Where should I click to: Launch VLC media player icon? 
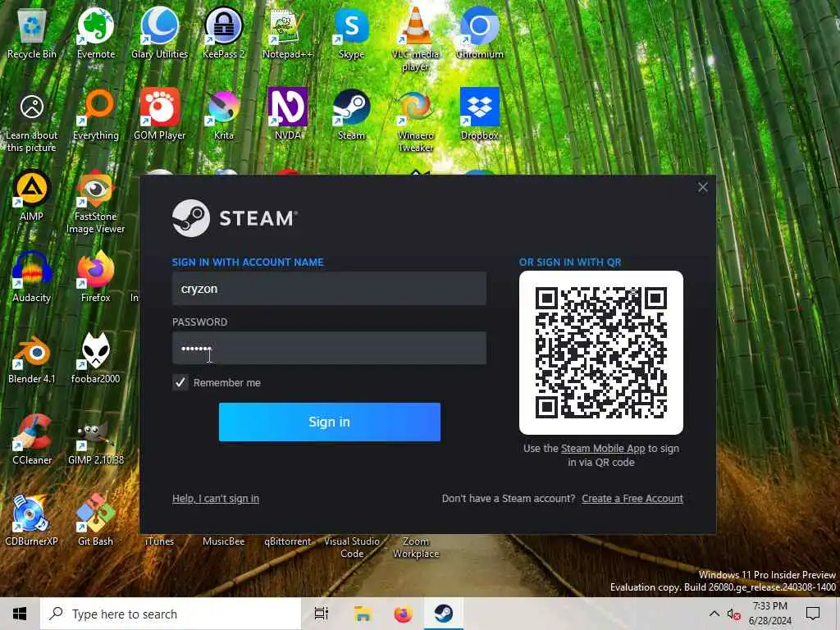click(x=415, y=39)
